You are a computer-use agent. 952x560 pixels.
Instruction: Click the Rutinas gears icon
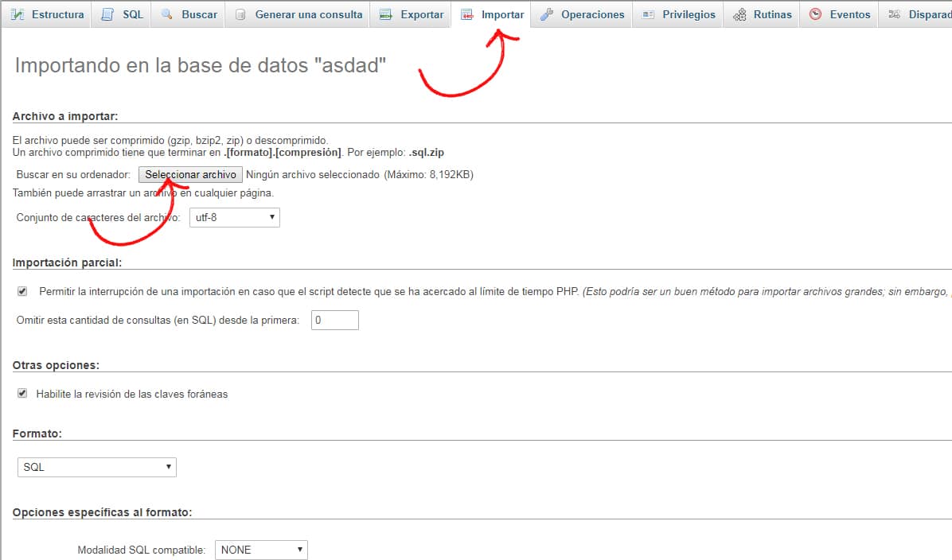pyautogui.click(x=739, y=14)
